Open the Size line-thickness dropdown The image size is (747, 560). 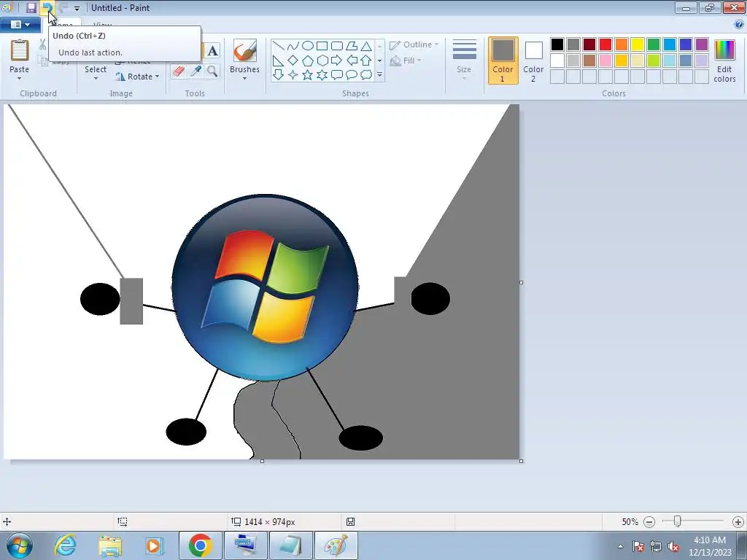(x=464, y=61)
